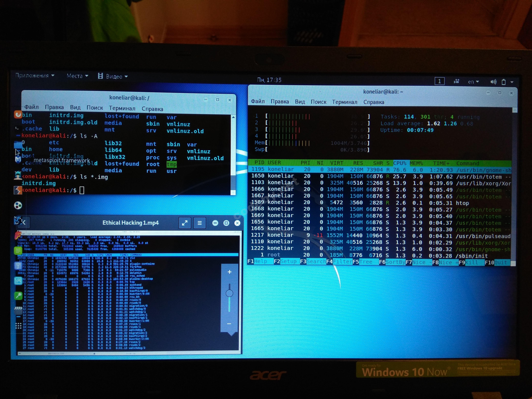
Task: Click the top bar volume icon
Action: pos(493,82)
